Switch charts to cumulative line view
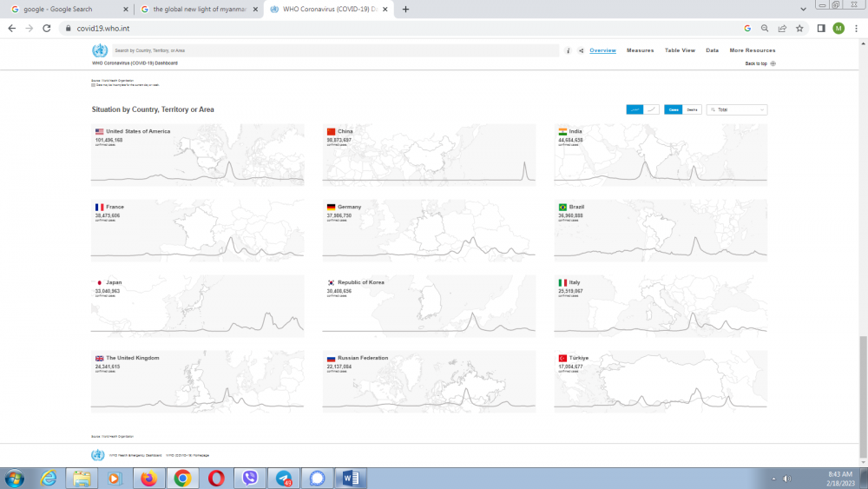 653,109
